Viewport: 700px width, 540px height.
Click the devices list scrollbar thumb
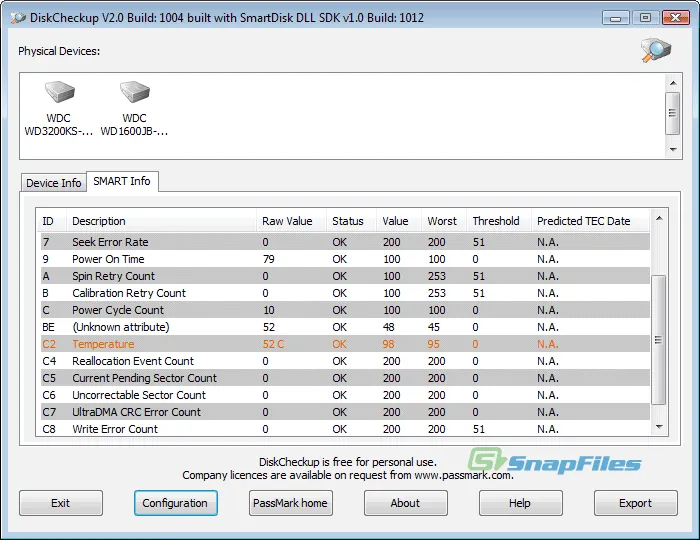pos(673,113)
